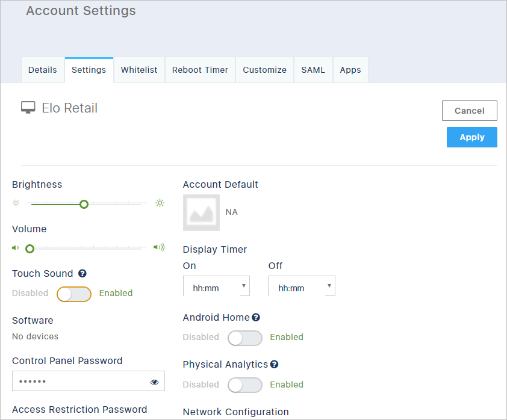The width and height of the screenshot is (507, 420).
Task: Click the Touch Sound Disabled label
Action: [x=30, y=293]
